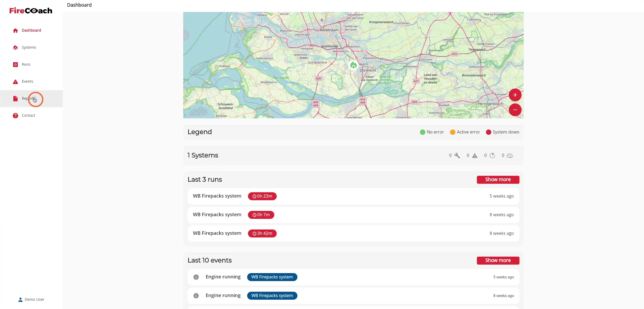Click the green No error legend swatch

[422, 132]
